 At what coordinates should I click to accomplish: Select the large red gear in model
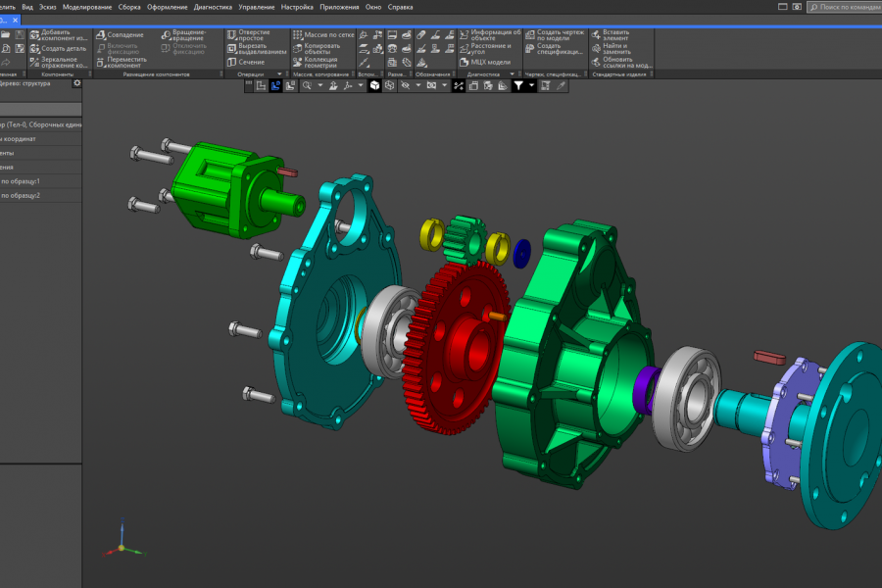pyautogui.click(x=457, y=349)
